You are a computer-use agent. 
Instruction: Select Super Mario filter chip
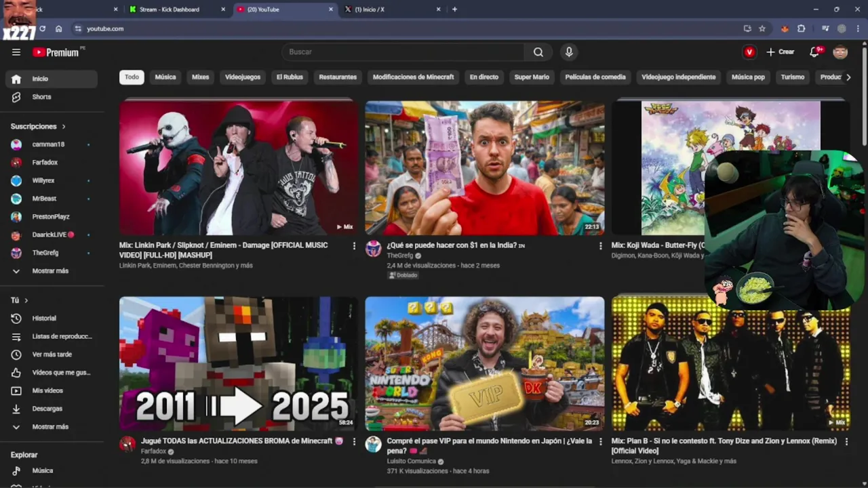coord(532,77)
